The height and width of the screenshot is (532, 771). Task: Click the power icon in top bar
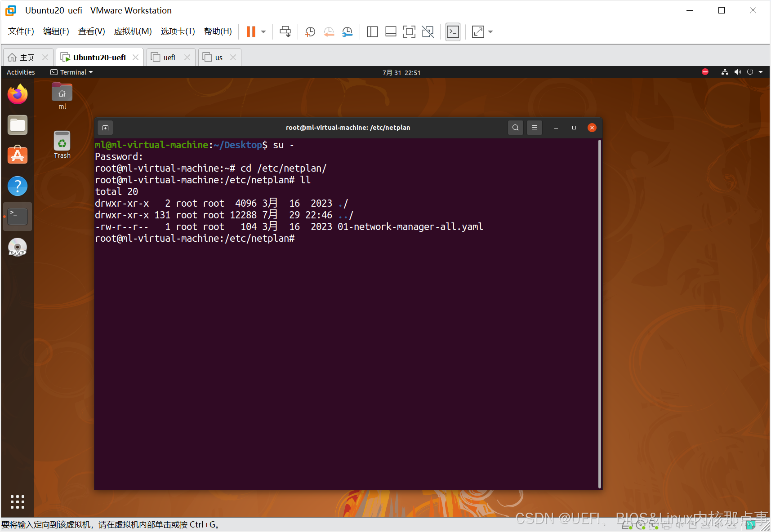point(750,72)
